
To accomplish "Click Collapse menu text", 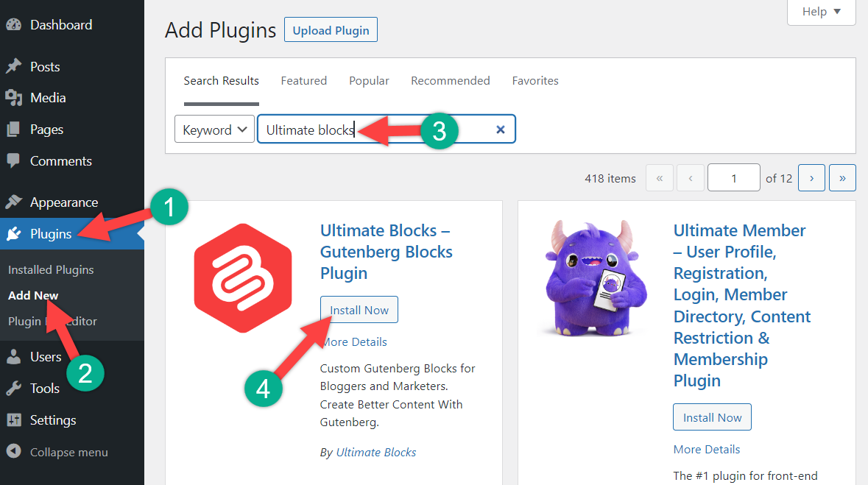I will [x=69, y=453].
